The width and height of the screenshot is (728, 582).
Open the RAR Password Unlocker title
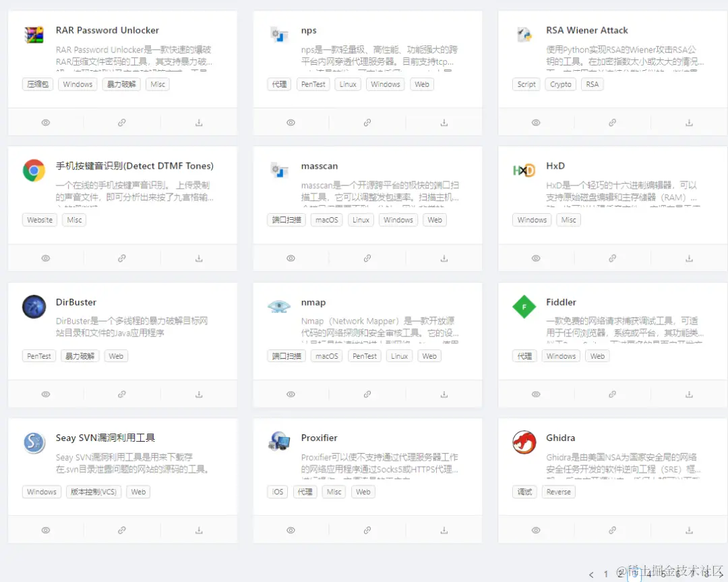pyautogui.click(x=107, y=30)
